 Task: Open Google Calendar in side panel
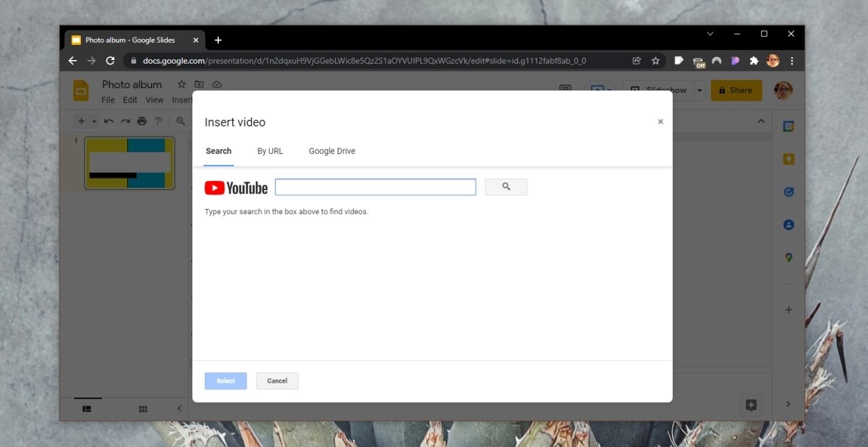point(788,126)
